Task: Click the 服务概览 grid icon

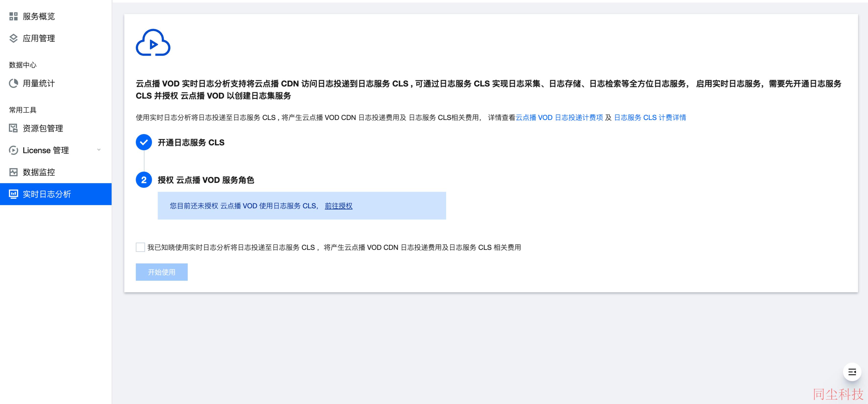Action: [x=13, y=16]
